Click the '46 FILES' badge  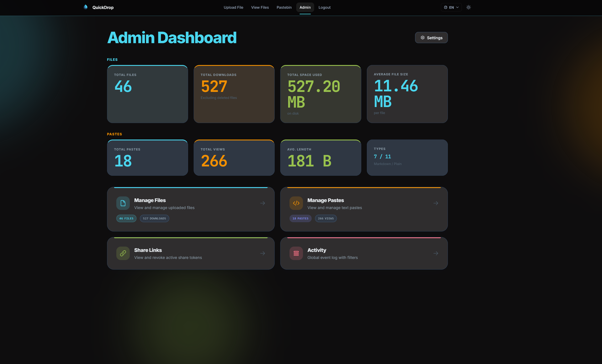126,219
